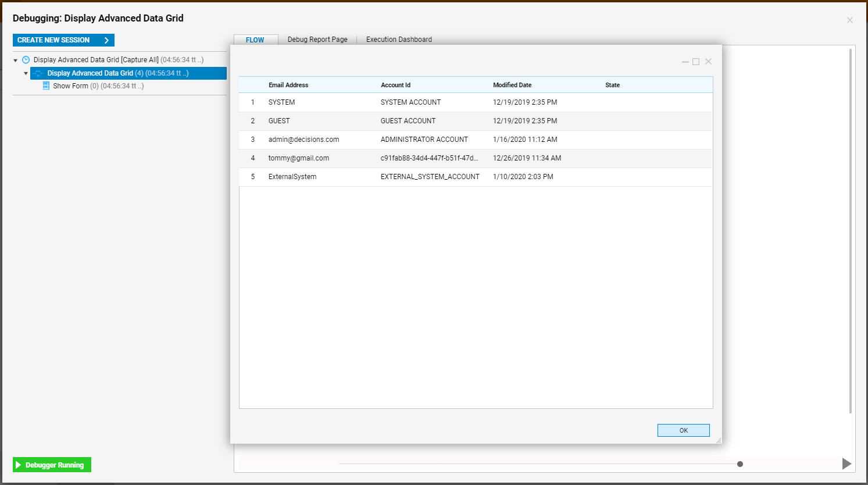Click 1/16/2020 11:12 AM date cell
Image resolution: width=868 pixels, height=485 pixels.
pos(525,140)
